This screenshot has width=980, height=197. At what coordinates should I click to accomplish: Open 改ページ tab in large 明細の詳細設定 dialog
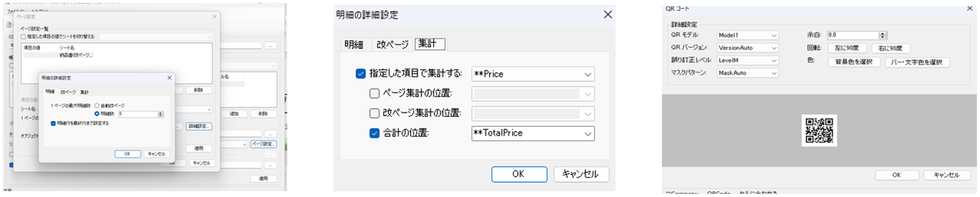(x=392, y=45)
